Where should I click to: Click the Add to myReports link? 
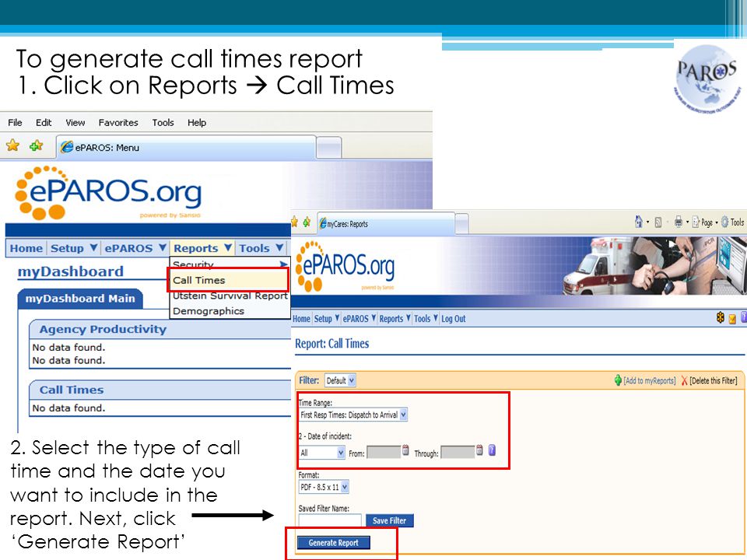coord(649,380)
